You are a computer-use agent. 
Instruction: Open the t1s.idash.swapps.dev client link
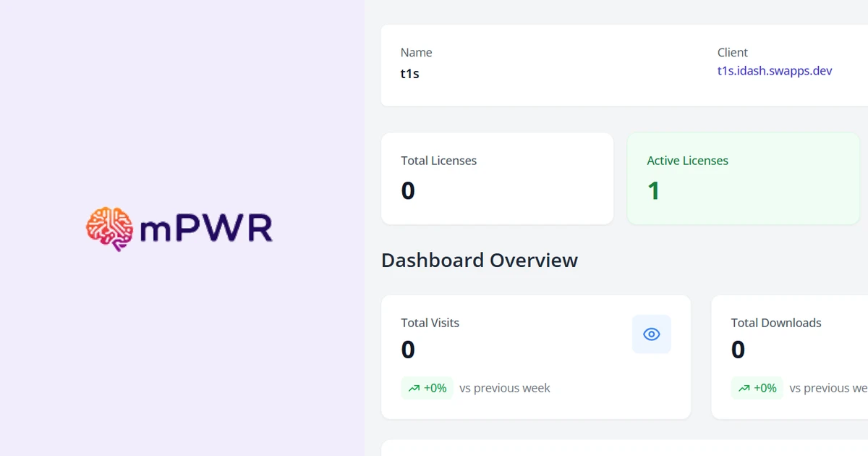(775, 71)
